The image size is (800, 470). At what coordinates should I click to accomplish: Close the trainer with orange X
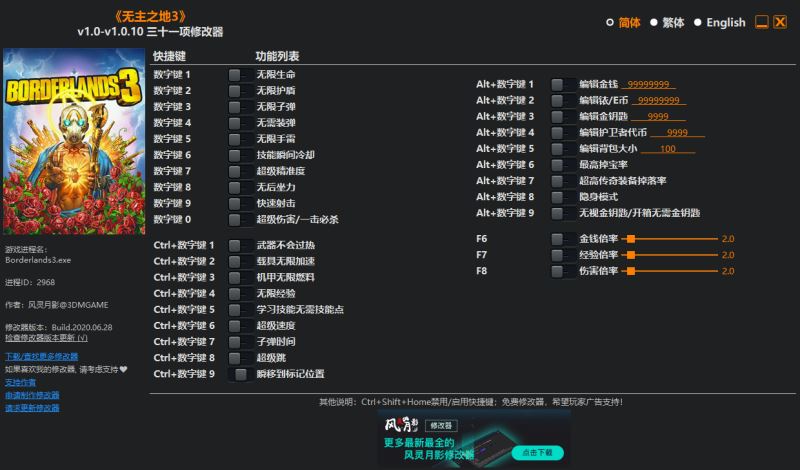click(x=780, y=22)
